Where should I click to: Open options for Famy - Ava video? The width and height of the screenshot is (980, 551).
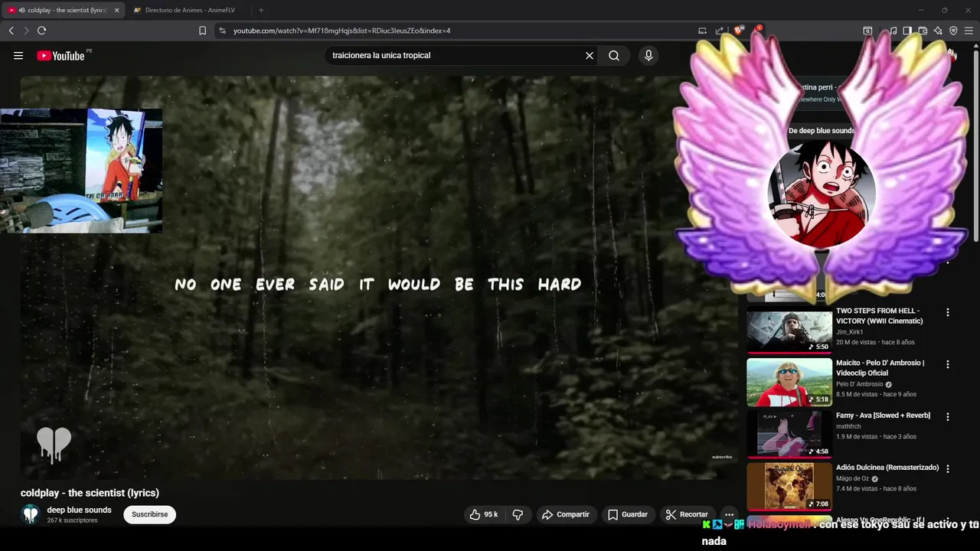click(948, 416)
